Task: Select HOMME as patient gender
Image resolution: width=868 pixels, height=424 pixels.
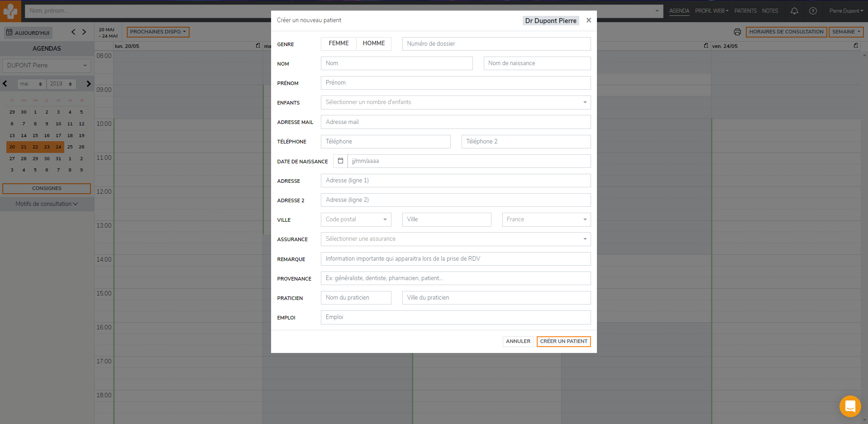Action: coord(373,43)
